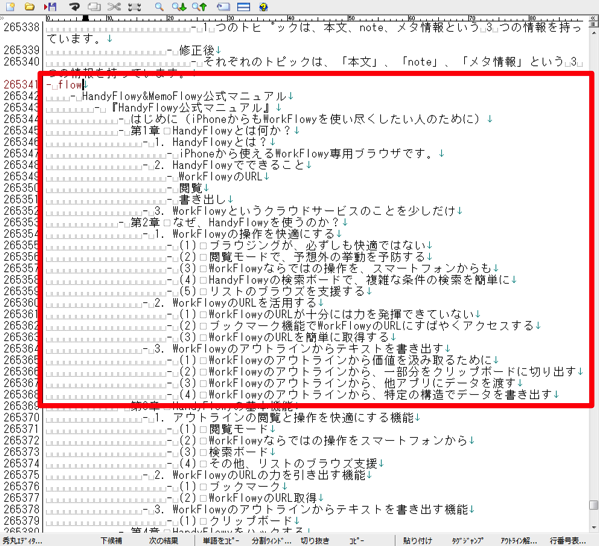The width and height of the screenshot is (599, 546).
Task: Undo the last edit with the arrow icon
Action: [x=74, y=6]
